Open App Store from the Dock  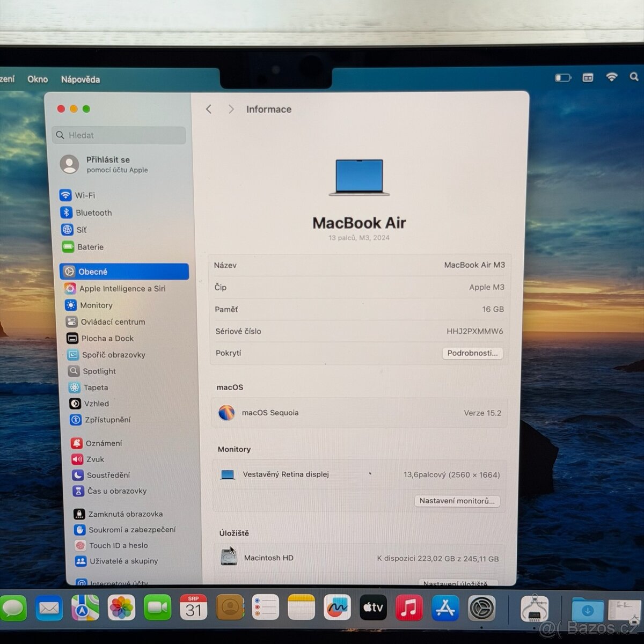coord(445,608)
